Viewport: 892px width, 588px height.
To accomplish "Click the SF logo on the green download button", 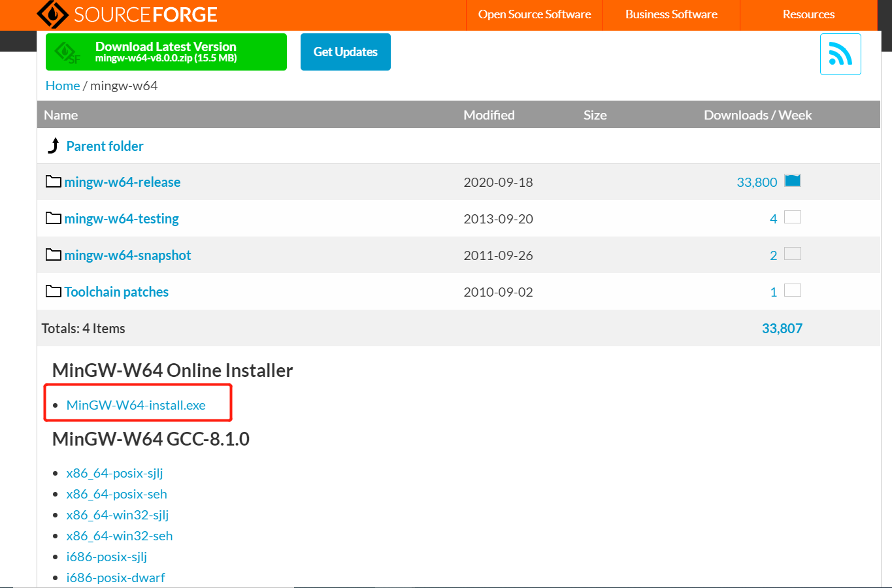I will tap(66, 52).
